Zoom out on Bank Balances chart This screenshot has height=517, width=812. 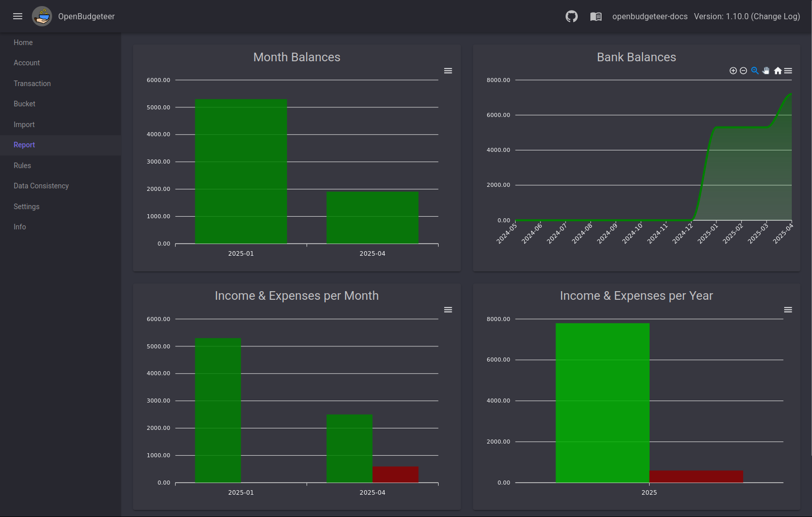(x=743, y=71)
